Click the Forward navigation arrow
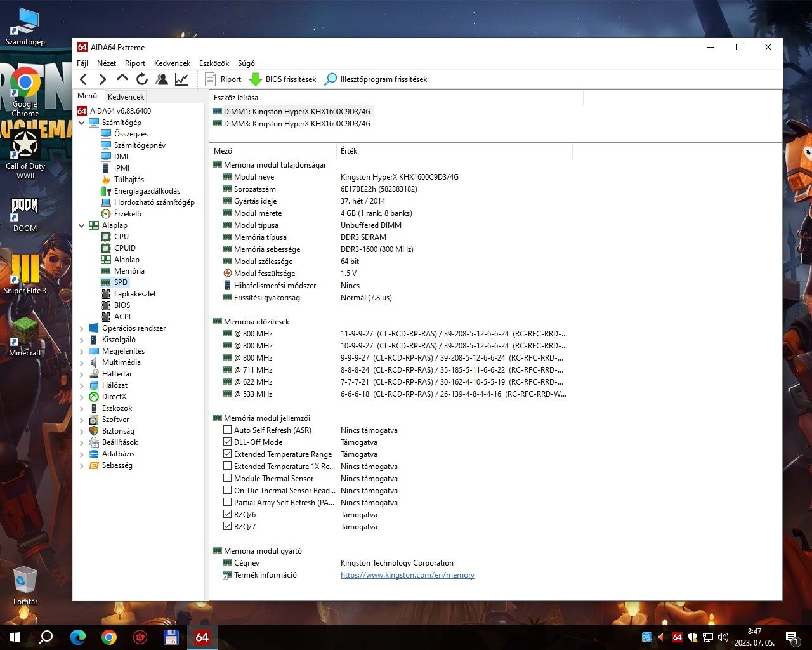The width and height of the screenshot is (812, 650). [102, 79]
